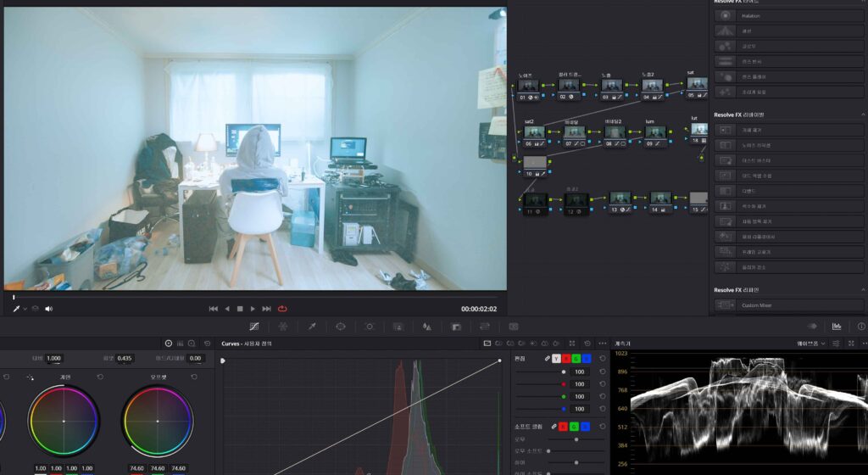Open the waveform scope type dropdown
This screenshot has height=475, width=868.
810,344
